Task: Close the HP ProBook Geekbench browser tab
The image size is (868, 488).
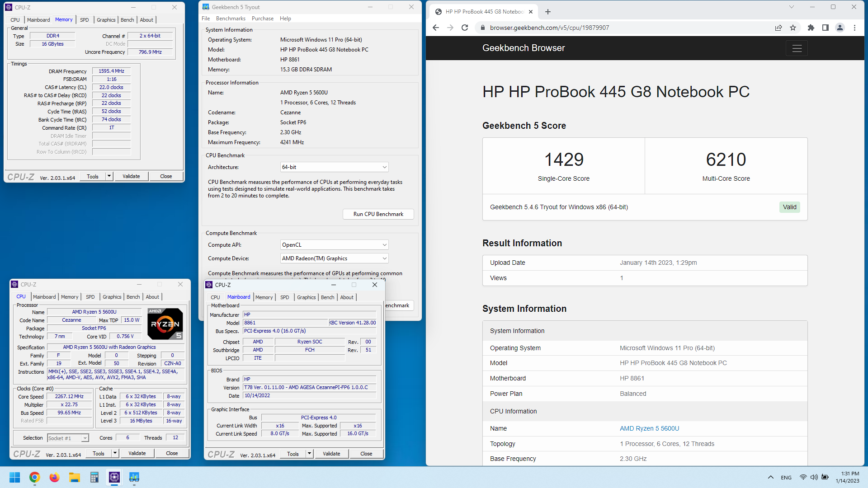Action: coord(531,12)
